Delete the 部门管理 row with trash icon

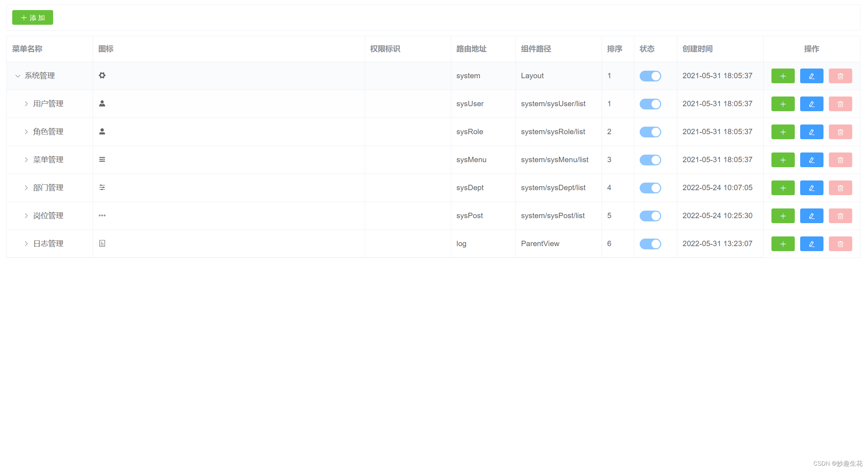click(x=840, y=188)
